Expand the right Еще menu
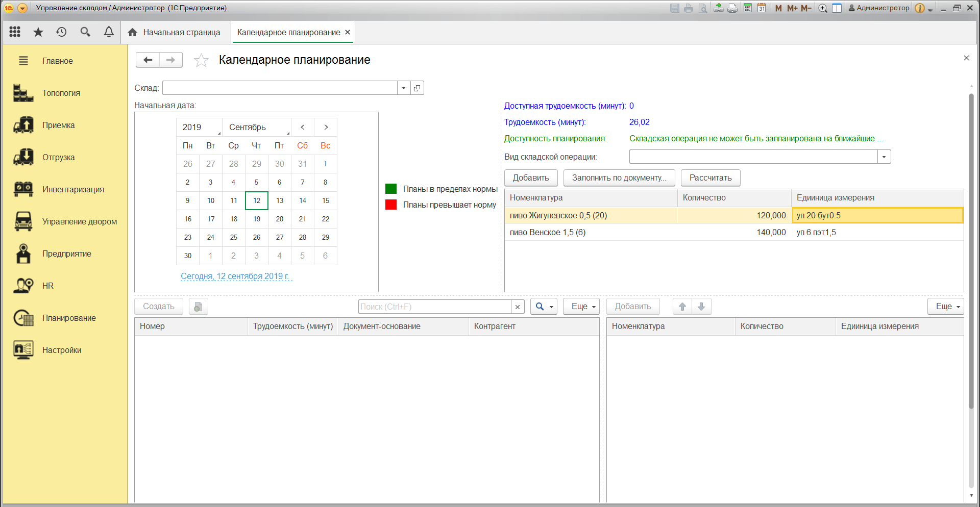980x507 pixels. tap(946, 307)
